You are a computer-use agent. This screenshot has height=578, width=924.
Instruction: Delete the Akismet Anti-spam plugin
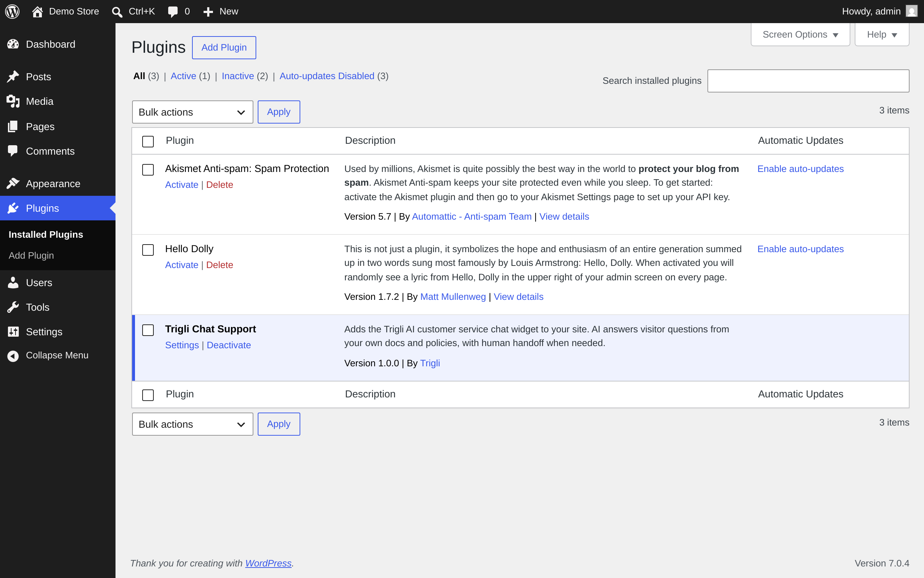[x=219, y=185]
